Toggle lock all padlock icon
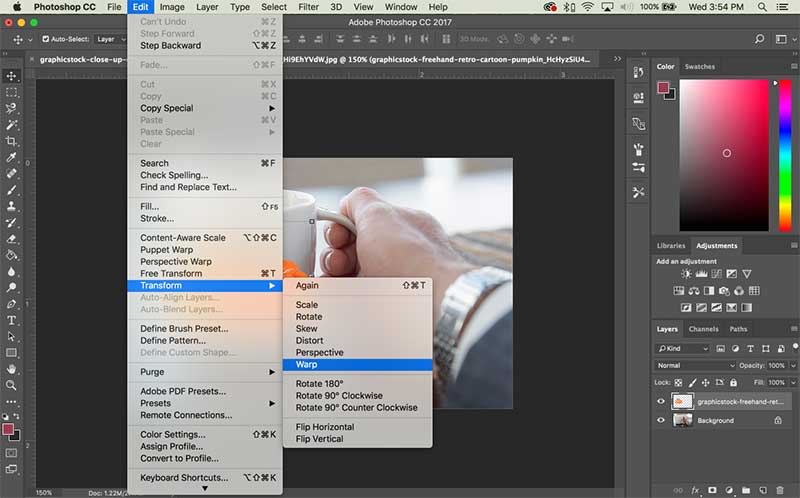Image resolution: width=800 pixels, height=498 pixels. 733,382
